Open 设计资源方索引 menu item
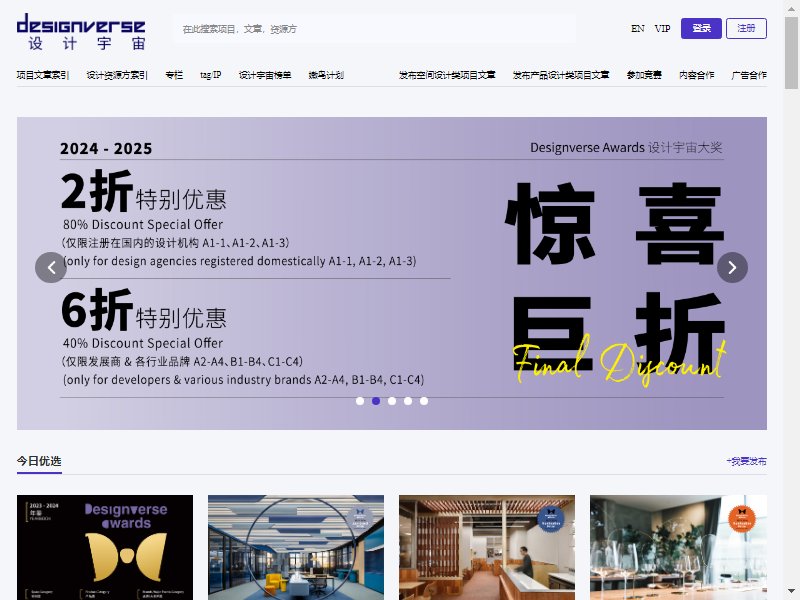The height and width of the screenshot is (600, 800). pos(117,75)
